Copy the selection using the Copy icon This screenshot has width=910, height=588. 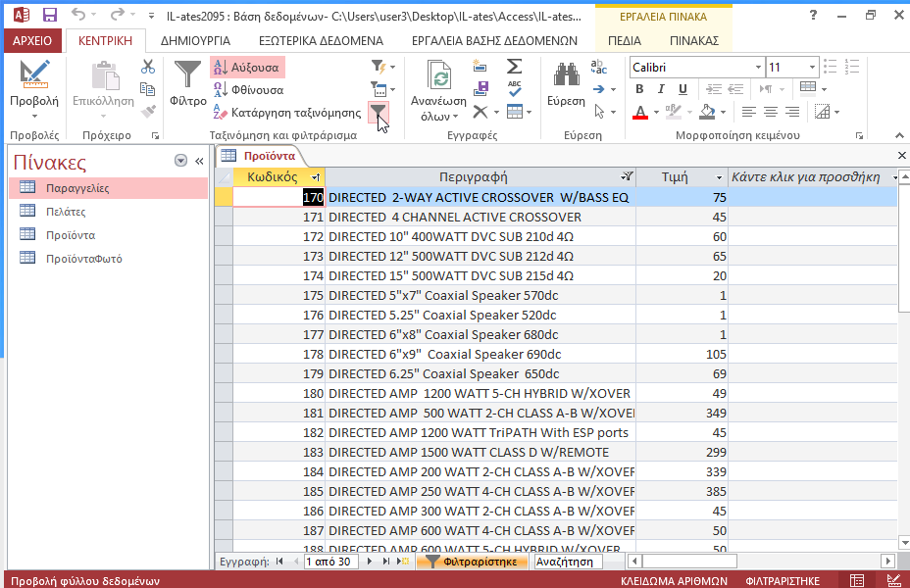148,89
